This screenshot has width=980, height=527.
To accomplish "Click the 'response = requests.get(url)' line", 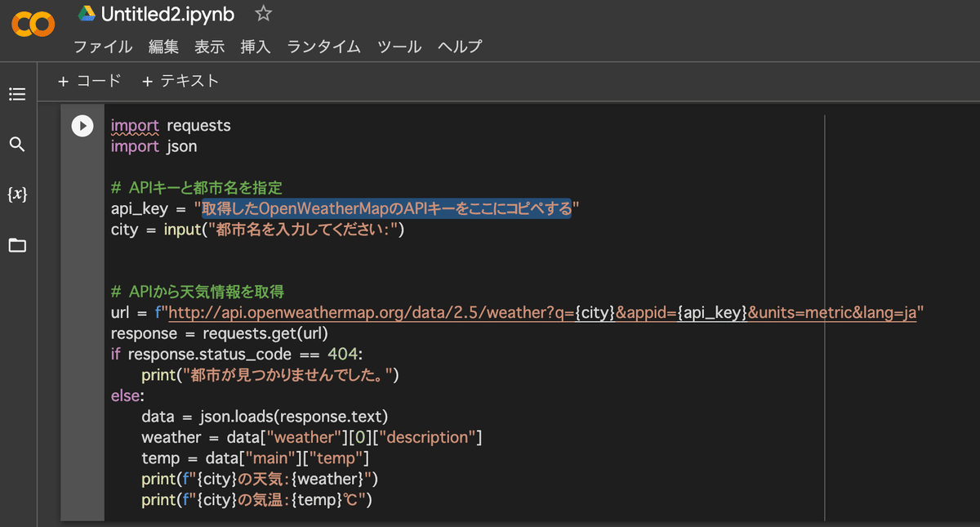I will pos(219,333).
